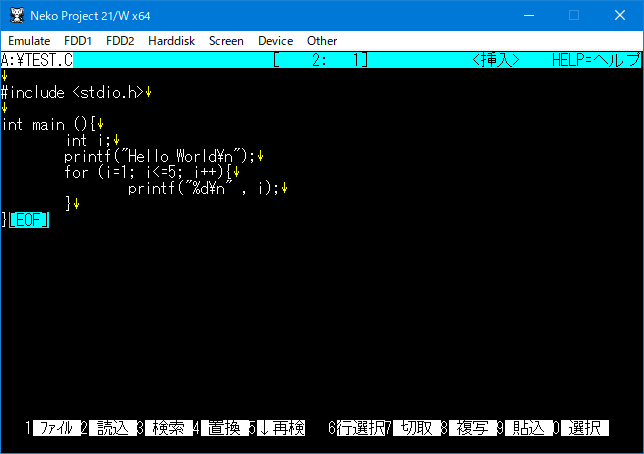Select function key 1 ファイル
This screenshot has width=644, height=454.
(56, 428)
